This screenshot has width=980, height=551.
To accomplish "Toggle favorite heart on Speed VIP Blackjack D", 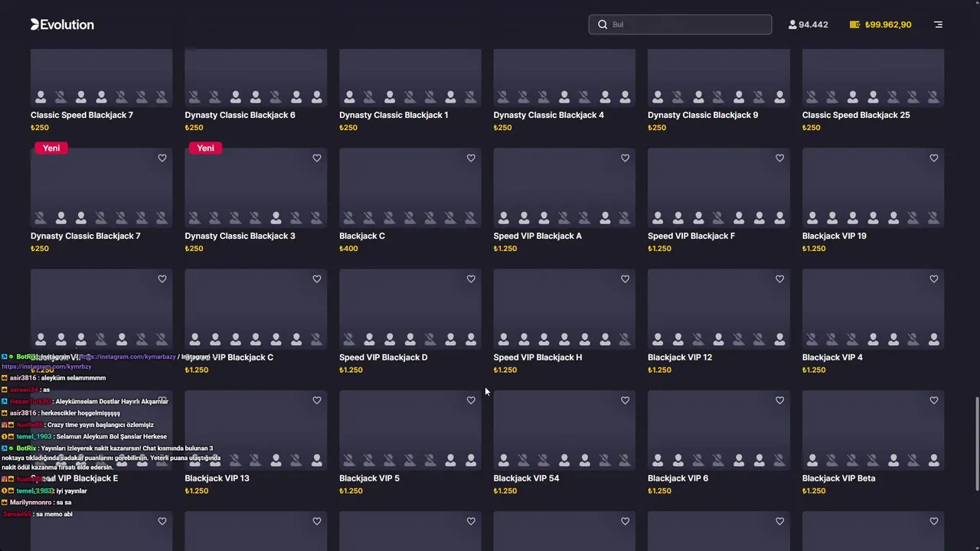I will point(471,279).
